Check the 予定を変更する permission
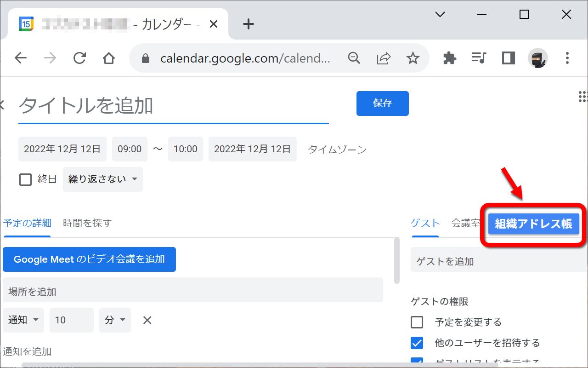 coord(417,322)
